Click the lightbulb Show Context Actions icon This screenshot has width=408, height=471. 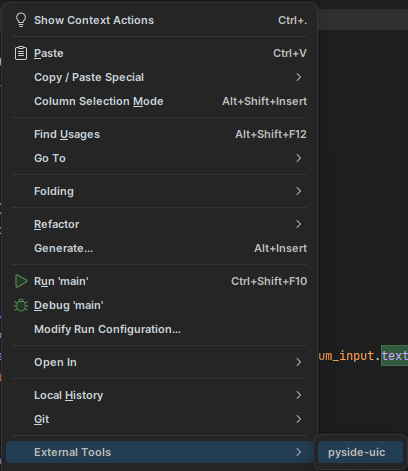pyautogui.click(x=21, y=20)
